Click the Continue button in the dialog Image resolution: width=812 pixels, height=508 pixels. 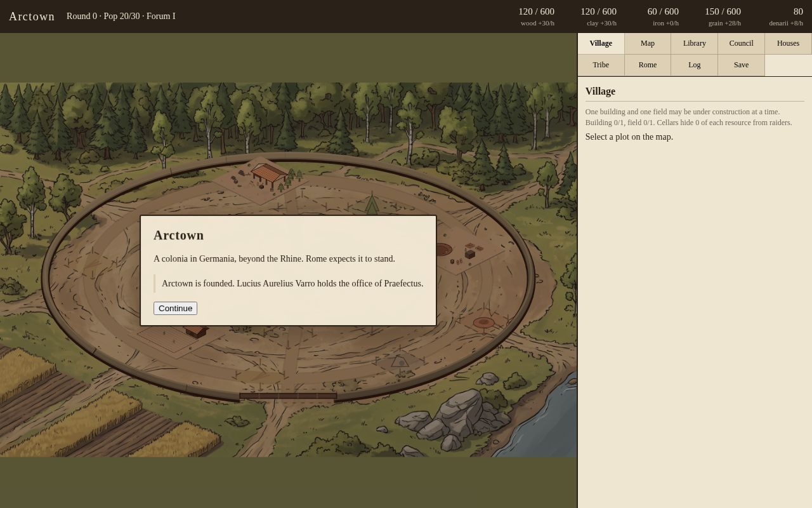(175, 308)
